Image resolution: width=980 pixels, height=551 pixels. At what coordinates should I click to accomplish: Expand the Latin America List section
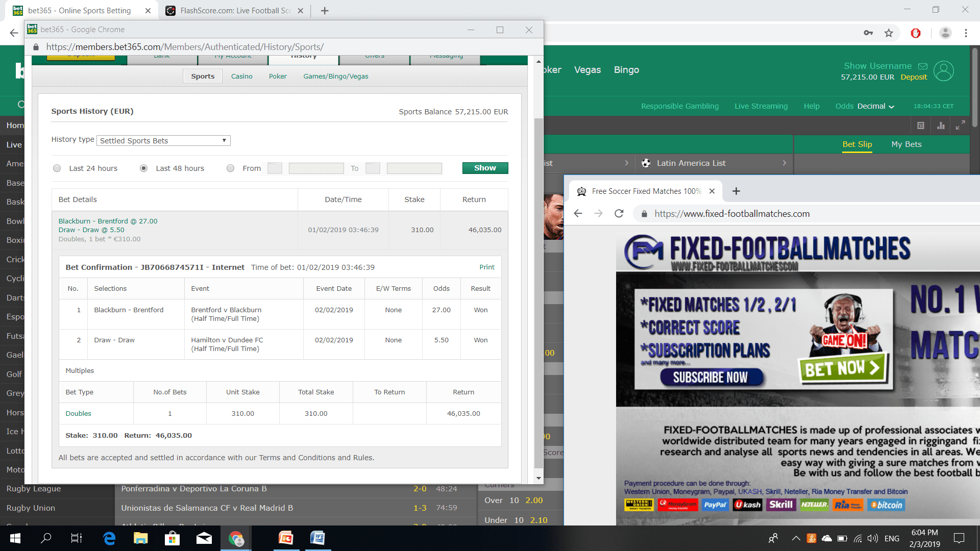(715, 163)
